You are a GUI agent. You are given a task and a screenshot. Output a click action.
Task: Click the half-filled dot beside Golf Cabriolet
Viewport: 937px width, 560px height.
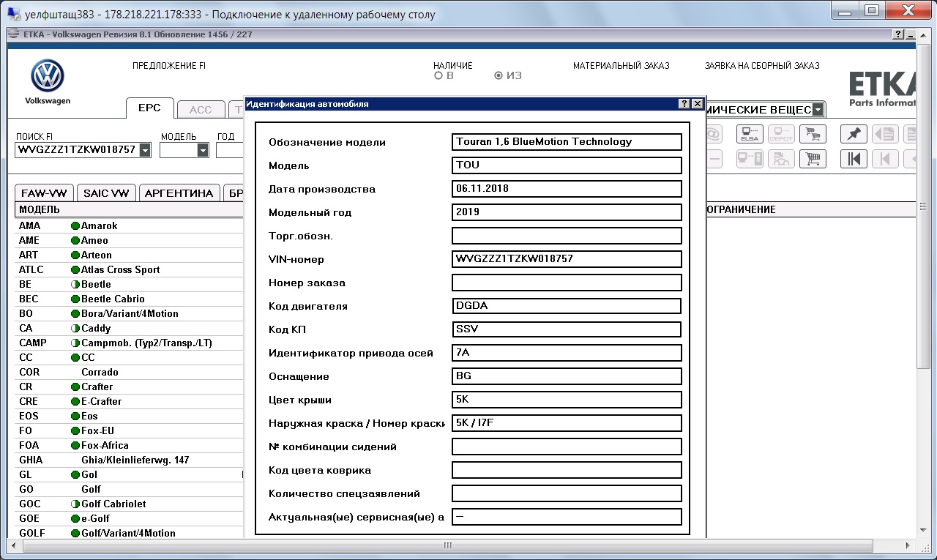(75, 504)
